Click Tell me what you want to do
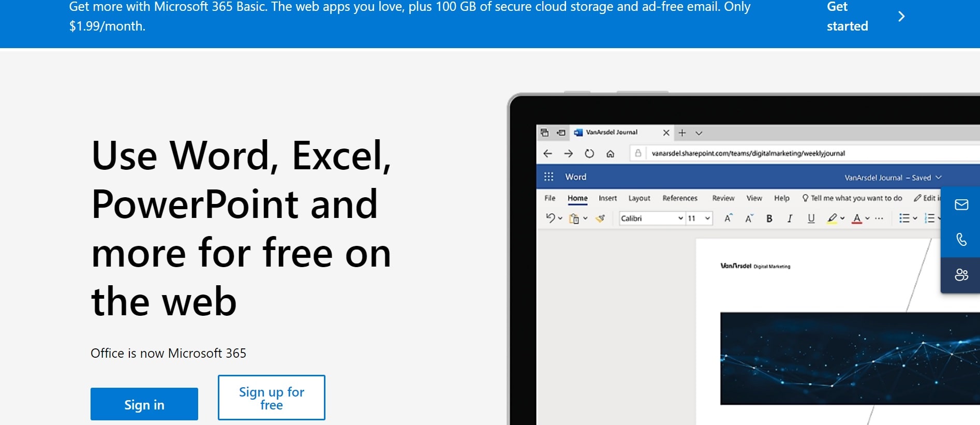980x425 pixels. [x=852, y=198]
